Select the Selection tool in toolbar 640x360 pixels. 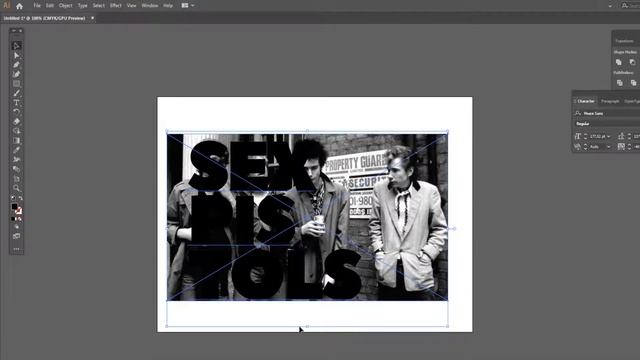(16, 46)
